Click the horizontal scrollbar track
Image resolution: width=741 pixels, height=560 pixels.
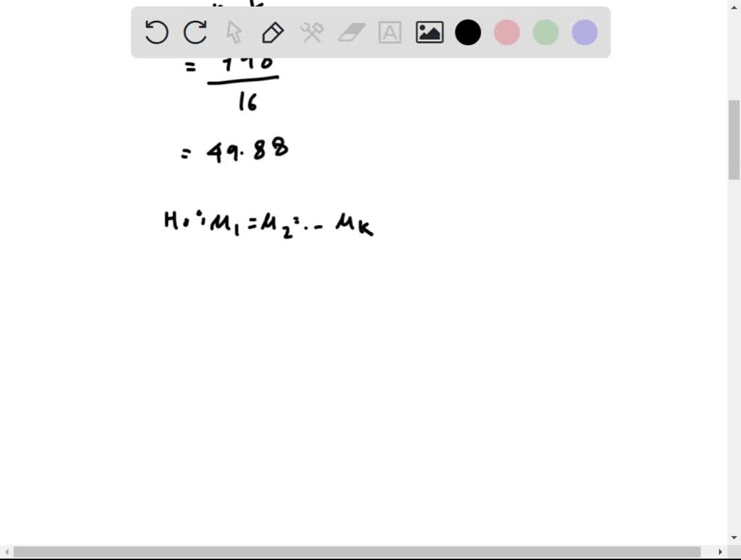(362, 551)
